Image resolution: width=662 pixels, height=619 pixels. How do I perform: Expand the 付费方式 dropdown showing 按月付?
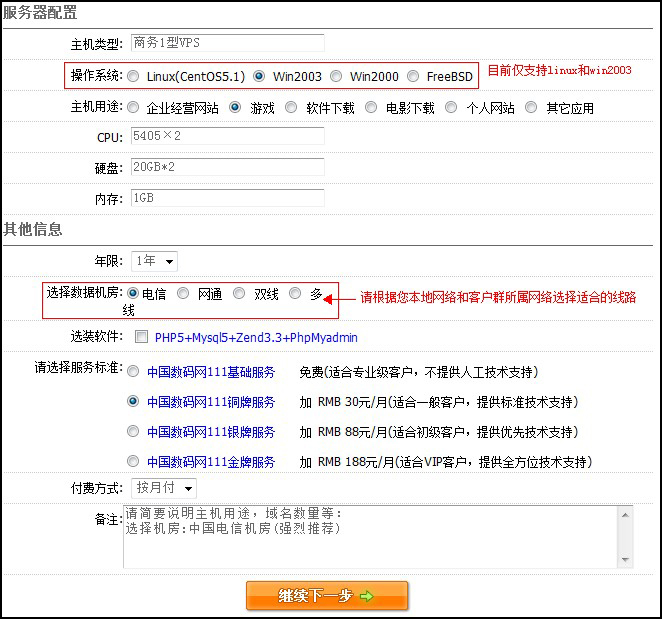click(x=164, y=488)
